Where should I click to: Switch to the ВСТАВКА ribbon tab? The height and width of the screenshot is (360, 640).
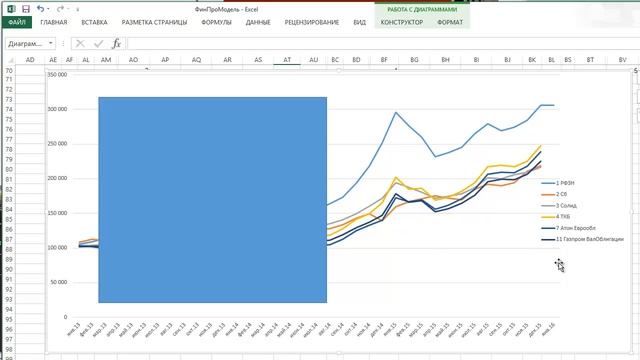[94, 22]
